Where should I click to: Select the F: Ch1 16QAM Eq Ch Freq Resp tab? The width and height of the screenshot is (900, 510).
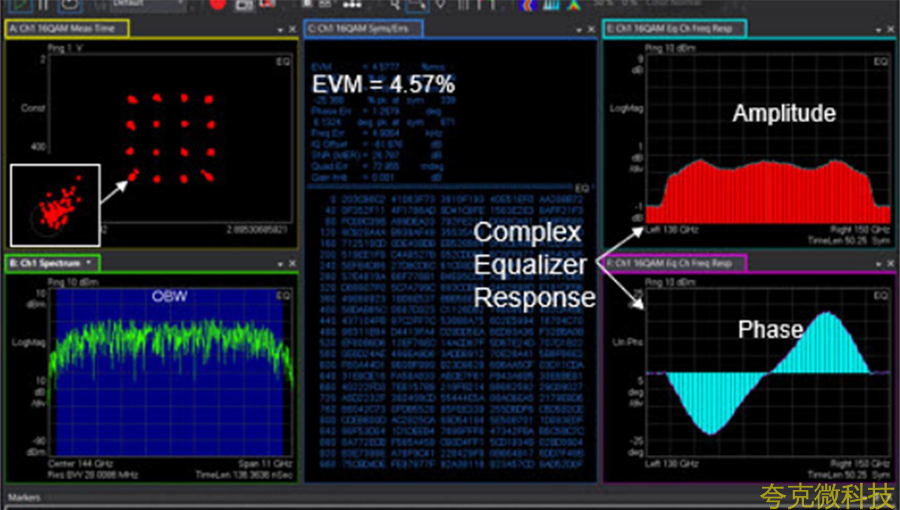[672, 263]
